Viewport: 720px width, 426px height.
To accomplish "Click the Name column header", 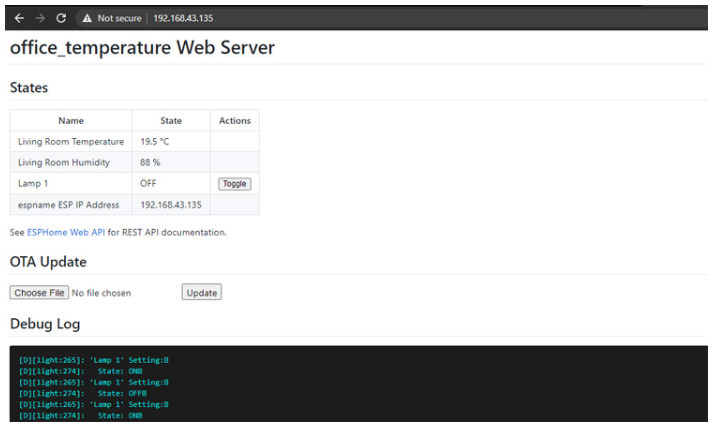I will point(71,121).
